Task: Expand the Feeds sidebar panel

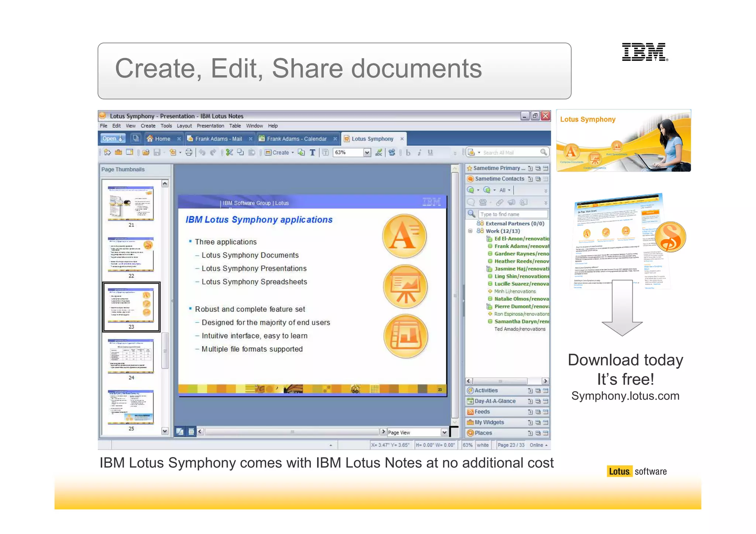Action: tap(507, 412)
